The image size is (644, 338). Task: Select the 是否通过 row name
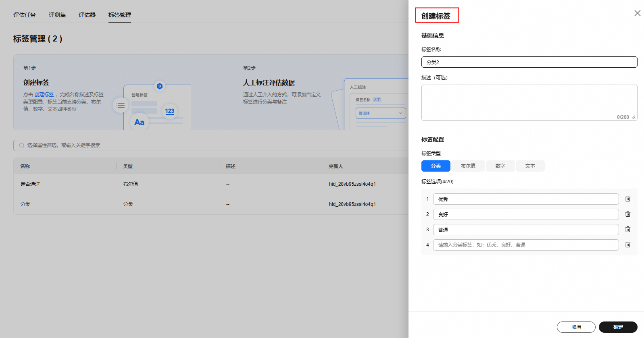point(30,184)
